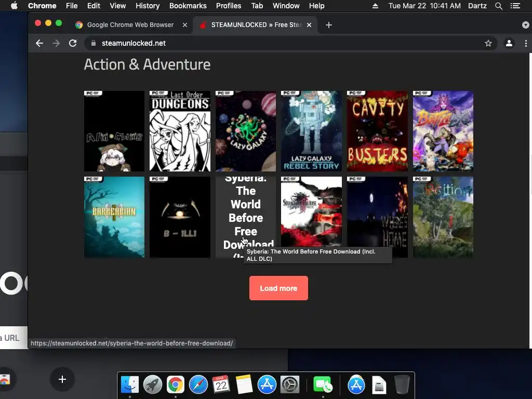
Task: Open the Lazy Galaxy game cover
Action: pos(246,131)
